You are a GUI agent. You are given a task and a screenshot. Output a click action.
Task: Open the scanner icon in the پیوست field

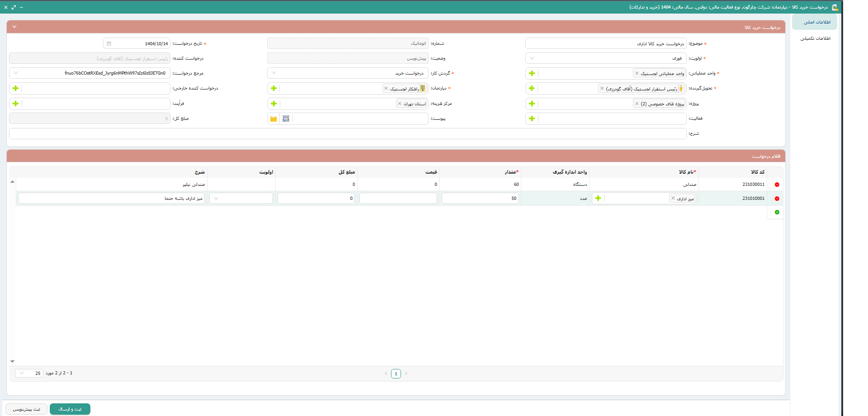coord(286,119)
